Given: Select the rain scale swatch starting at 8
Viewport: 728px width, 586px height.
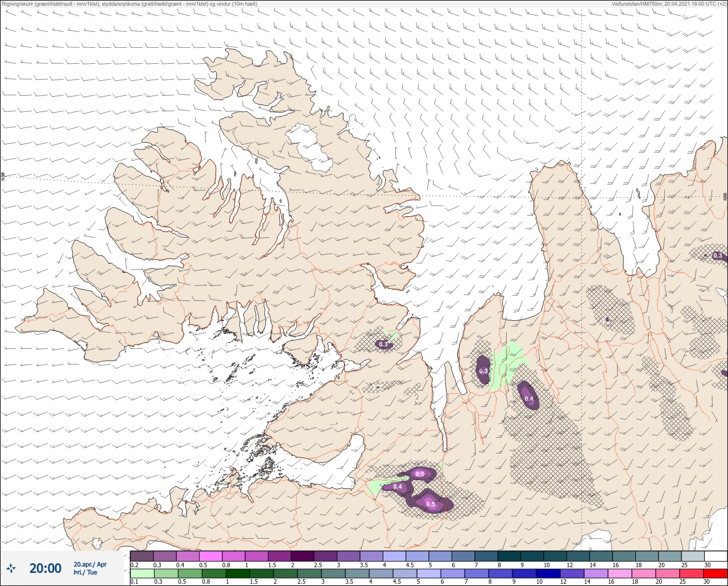Looking at the screenshot, I should 500,574.
